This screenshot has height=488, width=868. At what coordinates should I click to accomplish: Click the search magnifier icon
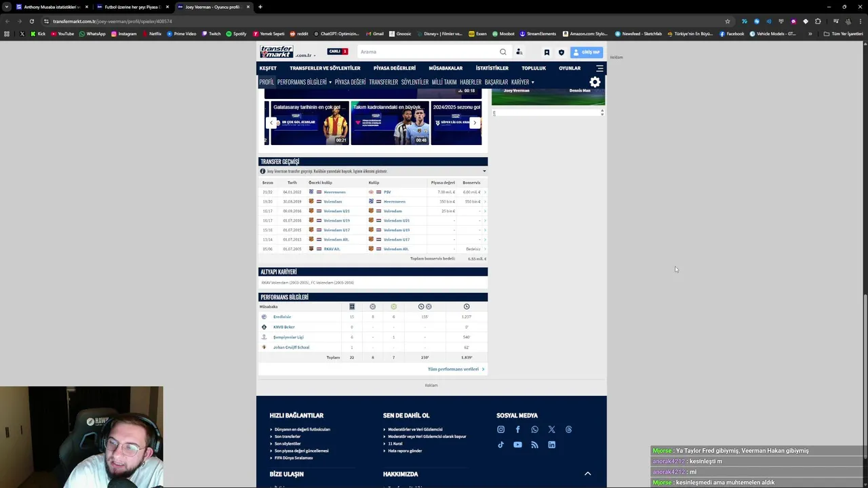[502, 52]
